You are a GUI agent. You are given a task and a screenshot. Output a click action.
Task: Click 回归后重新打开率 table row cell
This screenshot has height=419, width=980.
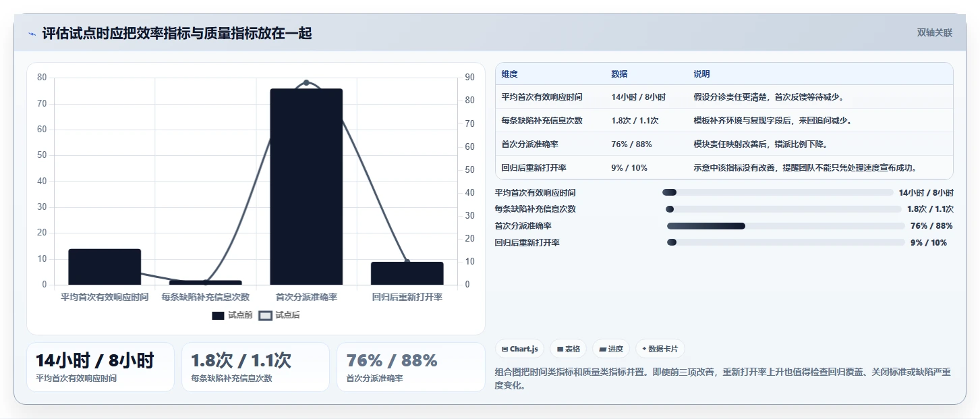(x=534, y=168)
